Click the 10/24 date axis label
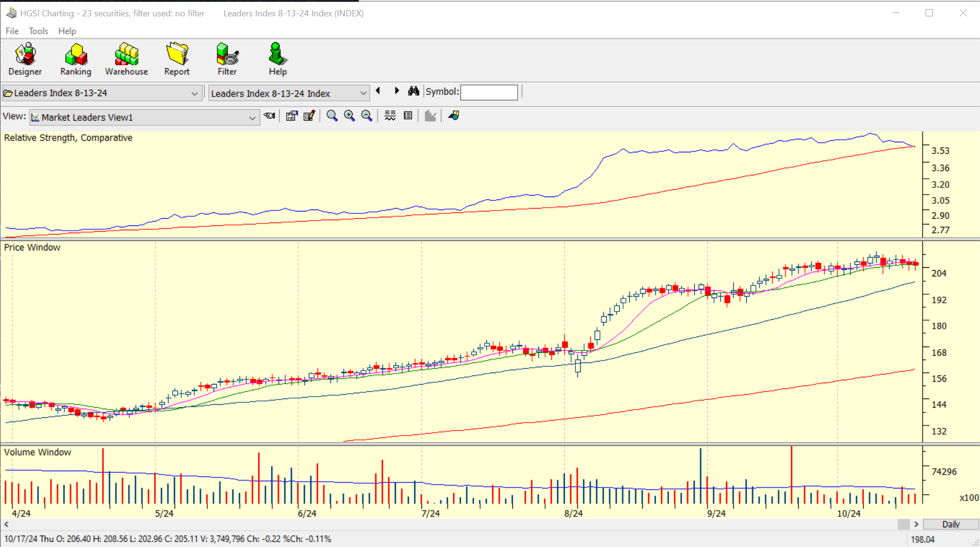 [x=849, y=513]
